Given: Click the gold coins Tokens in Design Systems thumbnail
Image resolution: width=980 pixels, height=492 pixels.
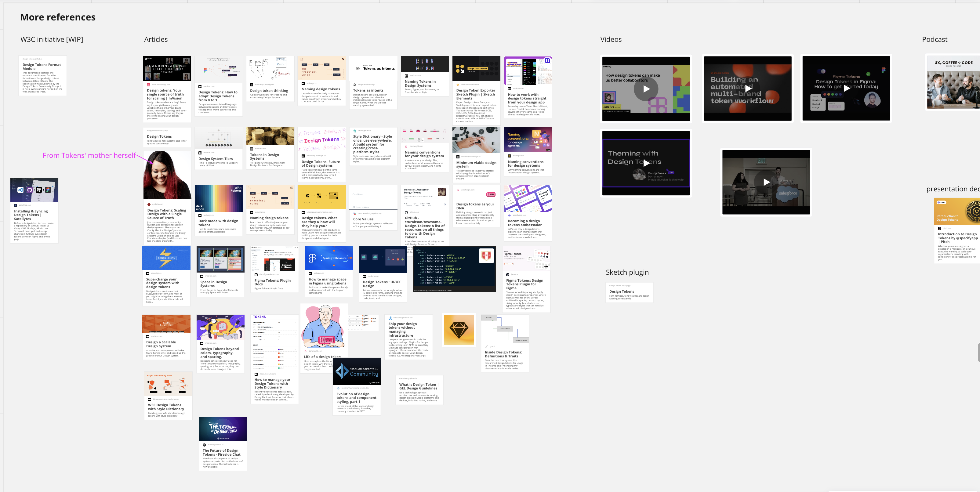Looking at the screenshot, I should [x=270, y=136].
